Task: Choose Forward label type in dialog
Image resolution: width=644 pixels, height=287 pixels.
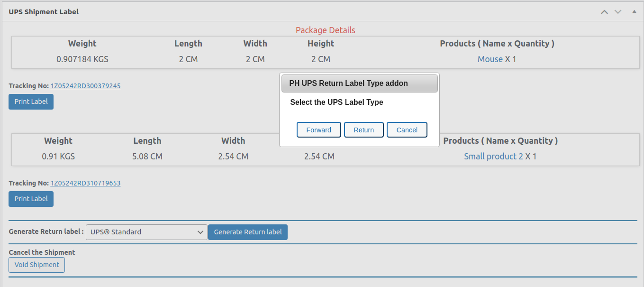Action: click(x=319, y=130)
